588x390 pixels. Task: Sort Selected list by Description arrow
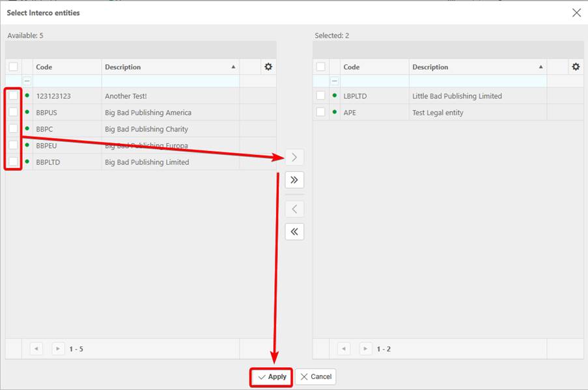click(x=540, y=67)
